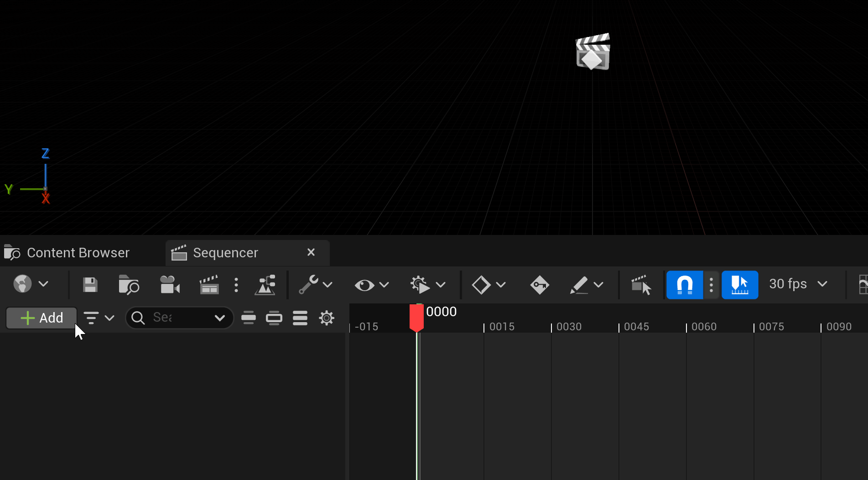868x480 pixels.
Task: Open Sequencer settings with the wrench icon
Action: [x=309, y=285]
